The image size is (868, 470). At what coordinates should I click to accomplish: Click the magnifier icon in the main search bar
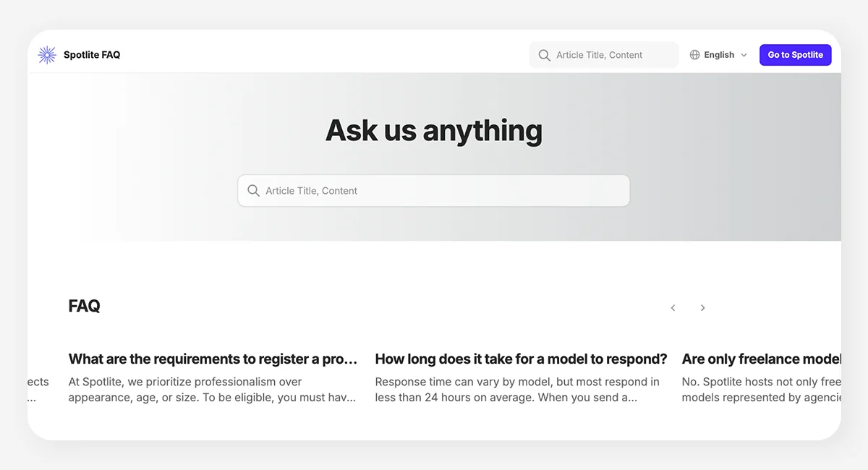(253, 190)
